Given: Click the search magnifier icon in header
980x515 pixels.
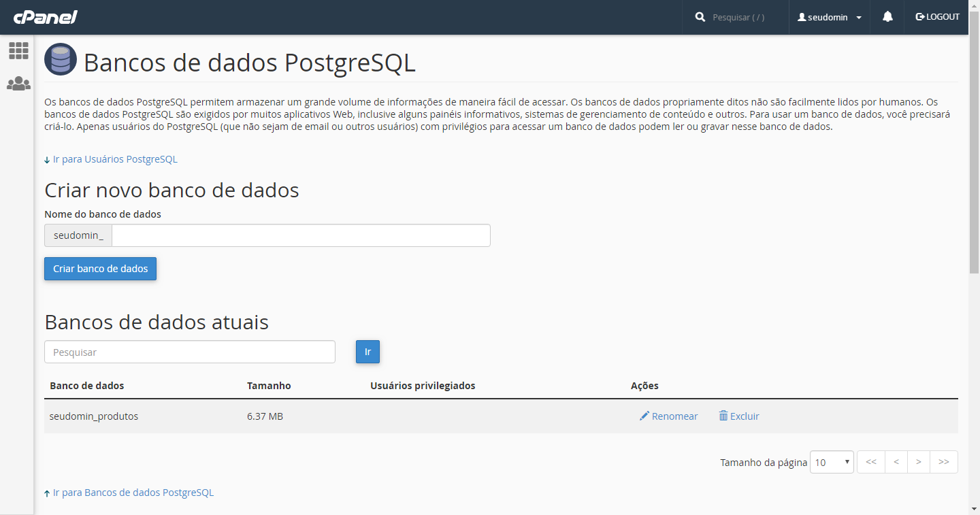Looking at the screenshot, I should (x=700, y=17).
